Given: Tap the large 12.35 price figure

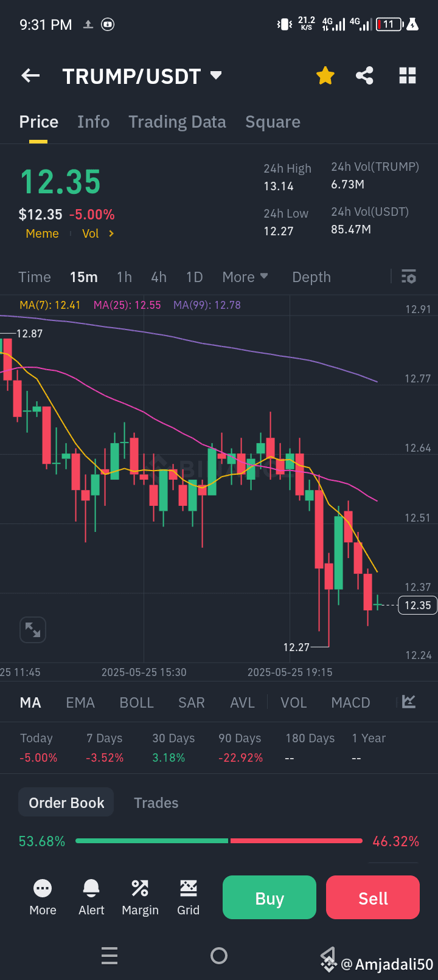Looking at the screenshot, I should coord(60,182).
